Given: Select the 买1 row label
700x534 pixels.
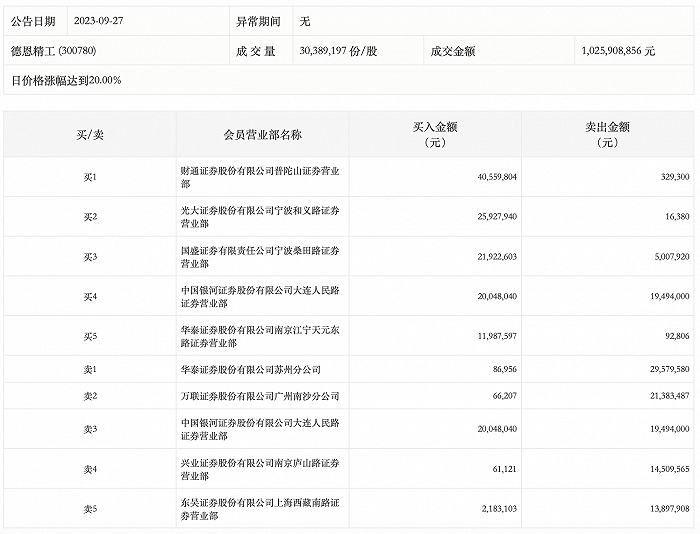Looking at the screenshot, I should (90, 177).
